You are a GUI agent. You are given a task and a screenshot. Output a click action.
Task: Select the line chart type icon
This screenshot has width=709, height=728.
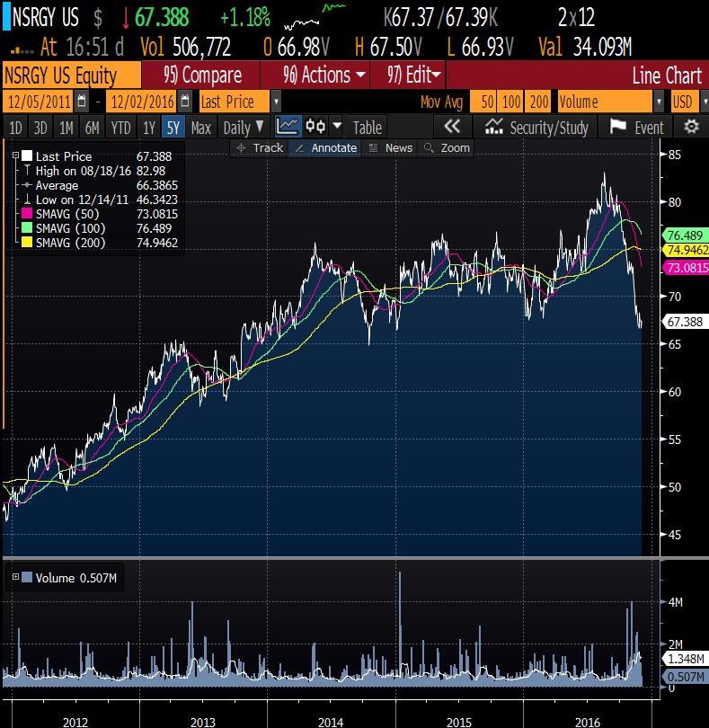click(x=288, y=127)
